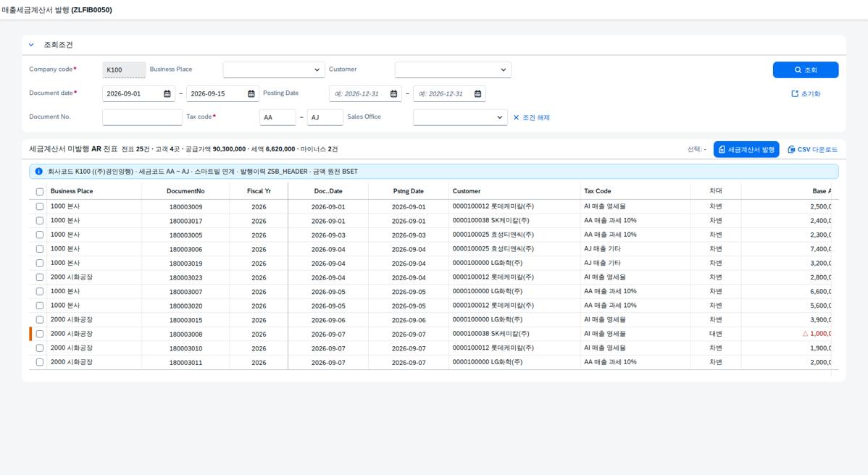Open the Business Place dropdown
The width and height of the screenshot is (868, 475).
274,70
